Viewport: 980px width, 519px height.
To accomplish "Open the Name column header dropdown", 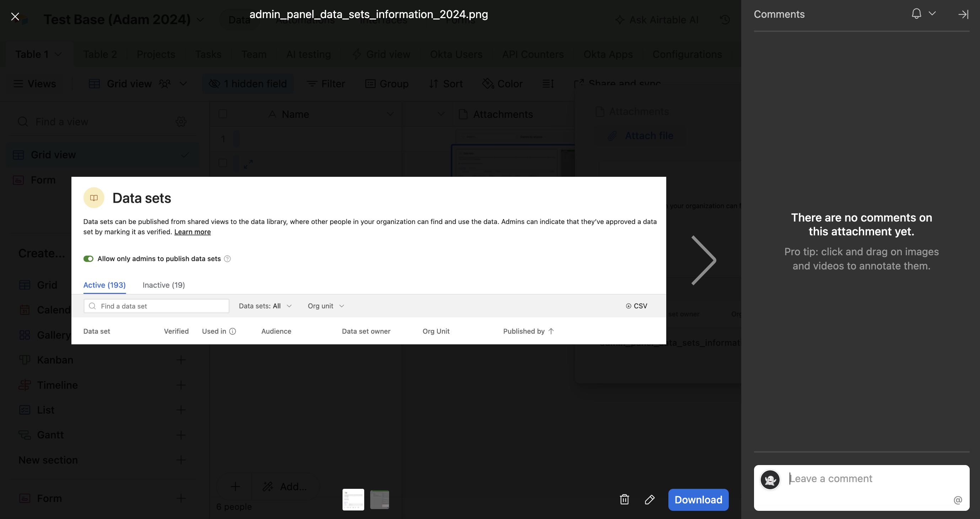I will click(390, 114).
